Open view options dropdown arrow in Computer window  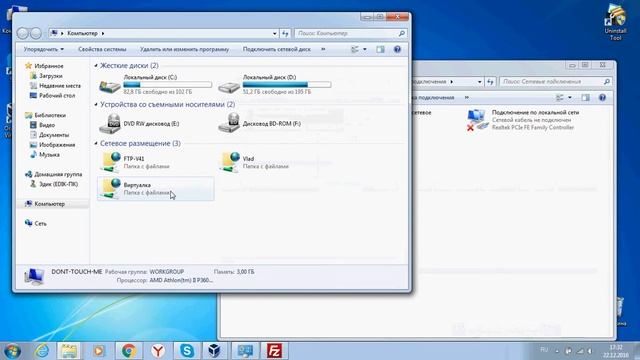click(365, 49)
